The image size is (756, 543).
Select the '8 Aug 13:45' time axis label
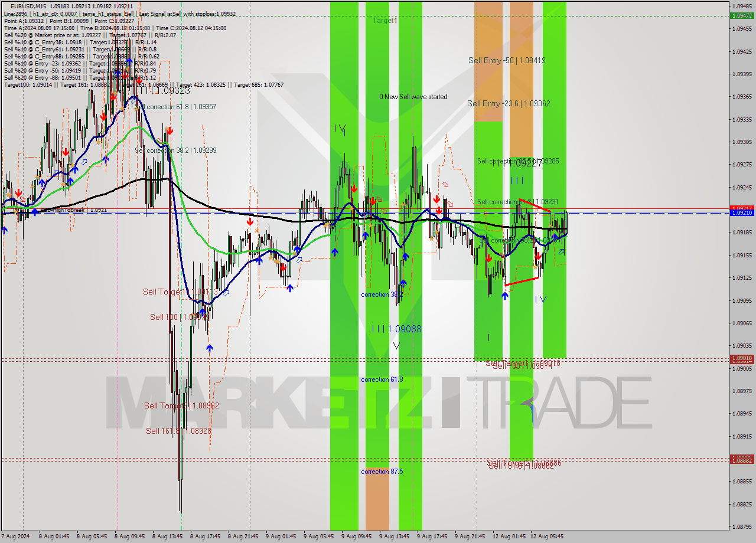point(167,537)
